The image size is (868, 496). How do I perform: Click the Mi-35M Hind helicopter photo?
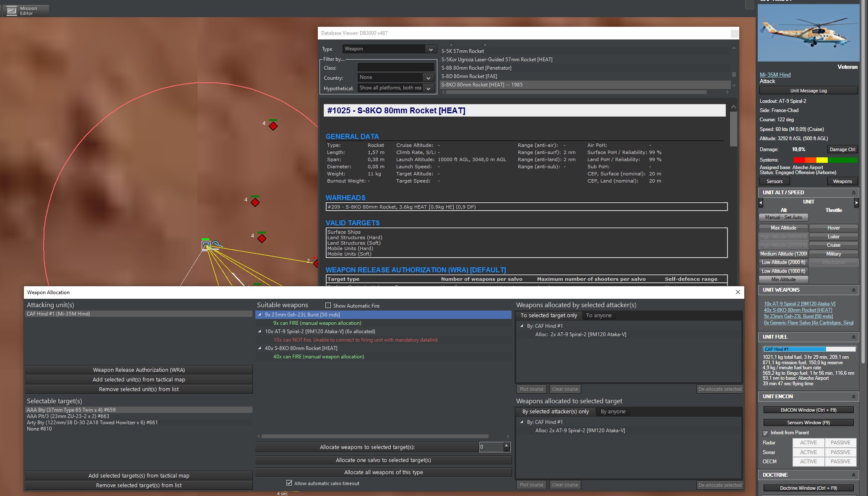808,33
